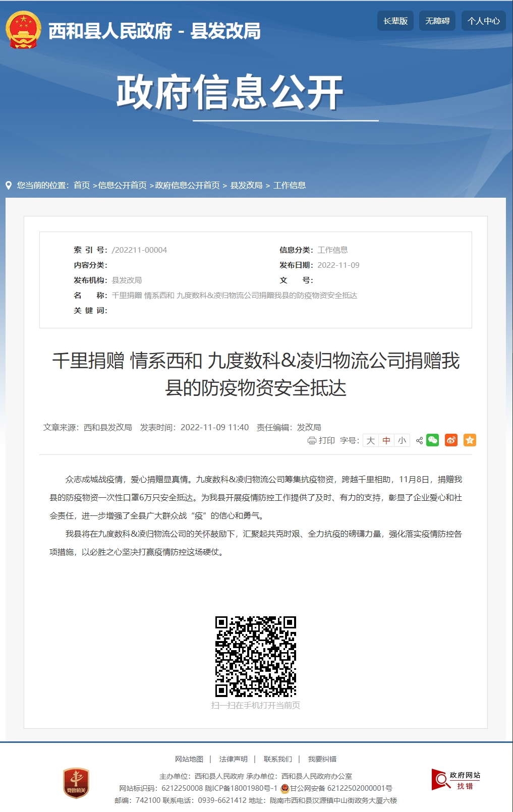
Task: Click 扫一扫在手机打开当前页 caption
Action: coord(256,705)
